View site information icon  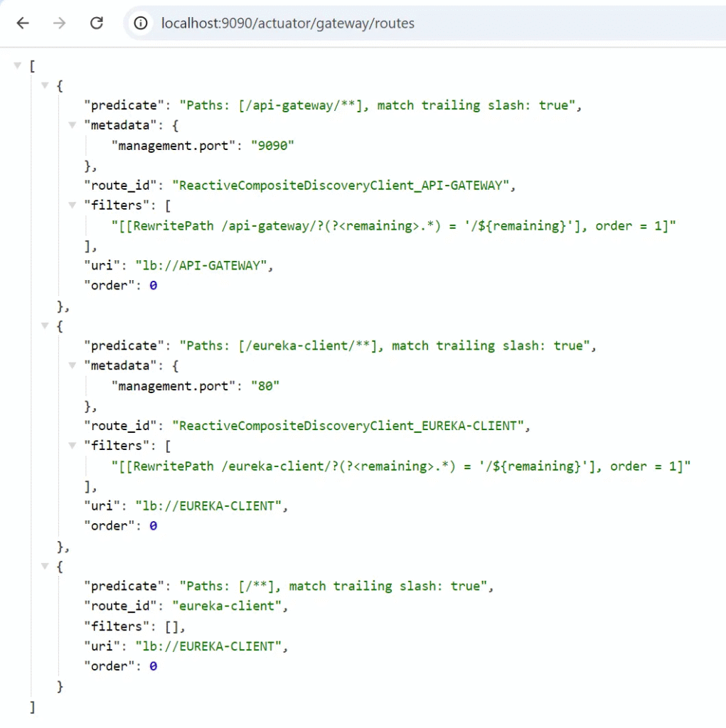point(141,23)
